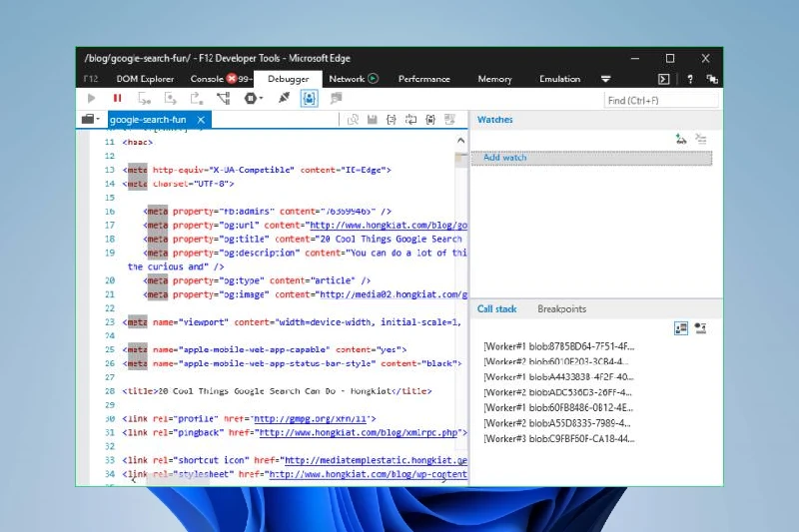Click the grayed-out comment bubbles toolbar icon
The height and width of the screenshot is (532, 799).
[x=336, y=98]
